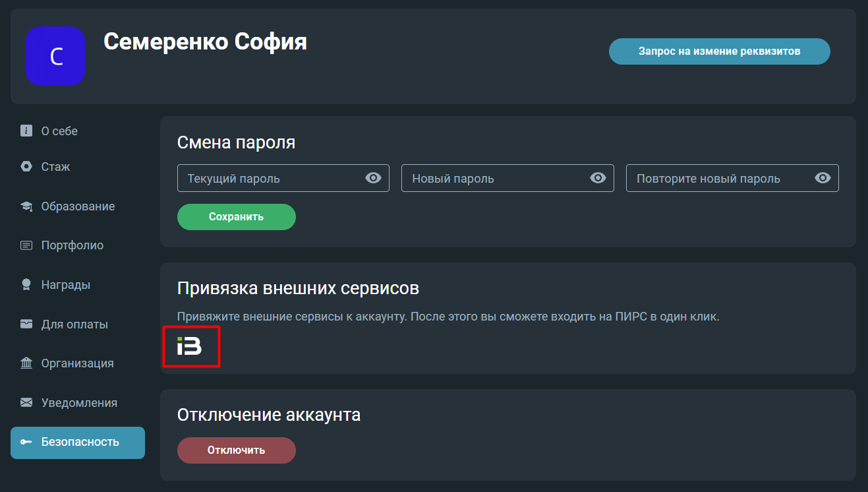Click the hexagon icon next to Стаж
Viewport: 868px width, 492px height.
26,167
